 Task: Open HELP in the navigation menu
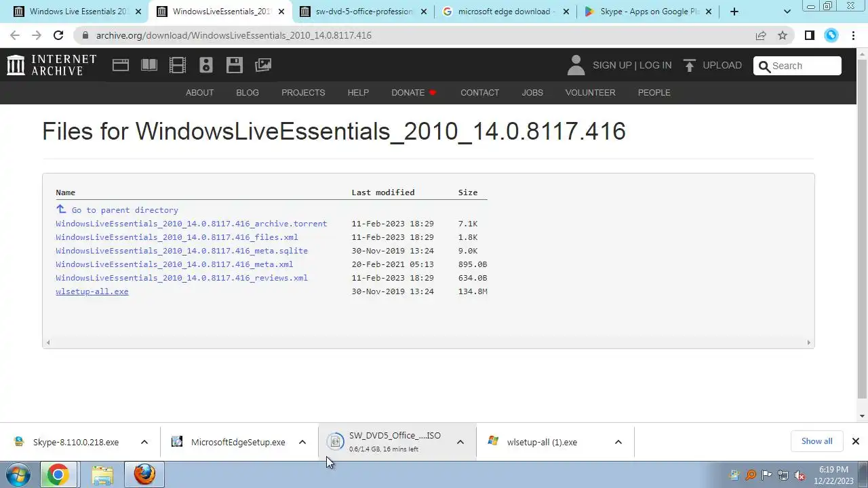coord(358,93)
